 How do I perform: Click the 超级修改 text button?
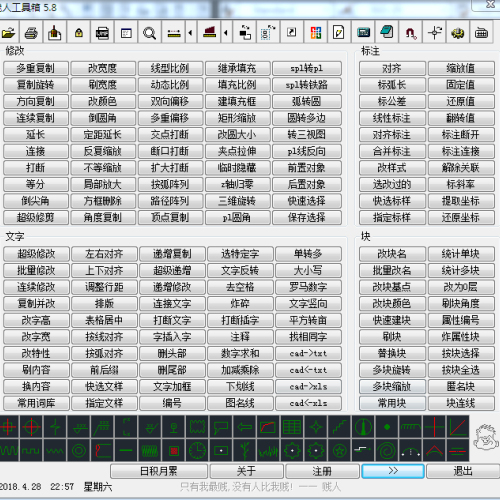pyautogui.click(x=36, y=254)
